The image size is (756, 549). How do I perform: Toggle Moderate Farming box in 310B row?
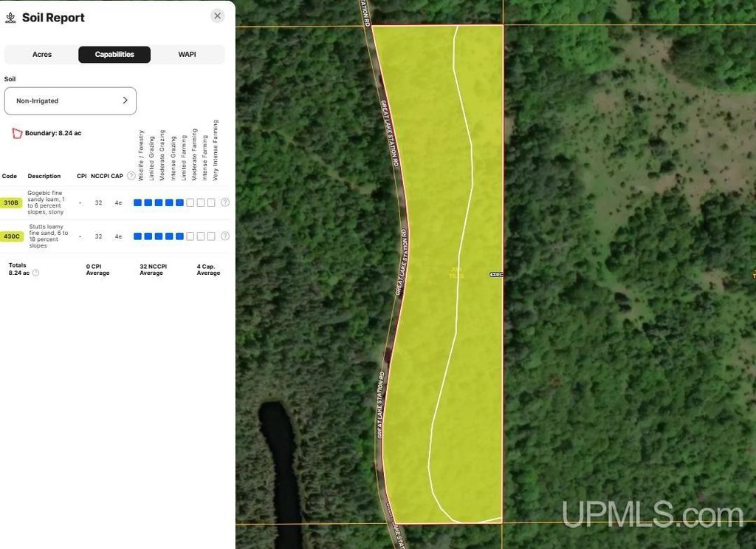click(190, 202)
